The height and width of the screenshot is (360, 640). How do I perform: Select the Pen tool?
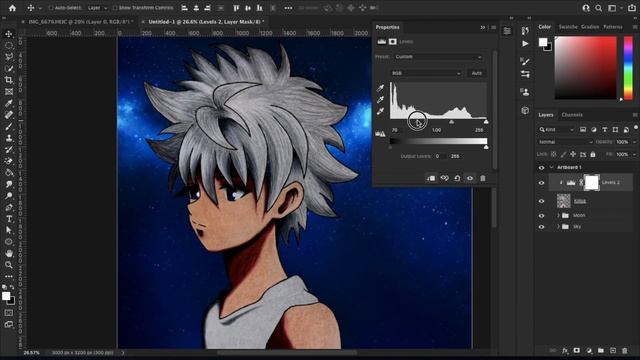pyautogui.click(x=9, y=207)
